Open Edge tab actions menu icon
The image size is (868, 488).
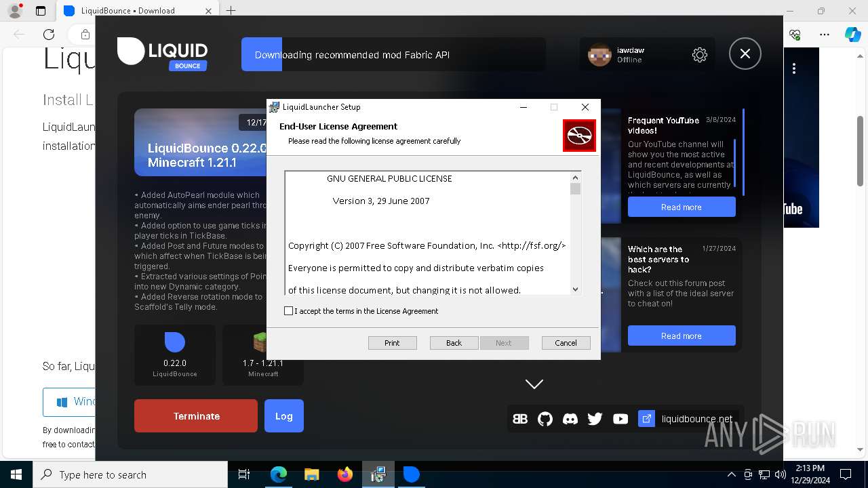(41, 10)
